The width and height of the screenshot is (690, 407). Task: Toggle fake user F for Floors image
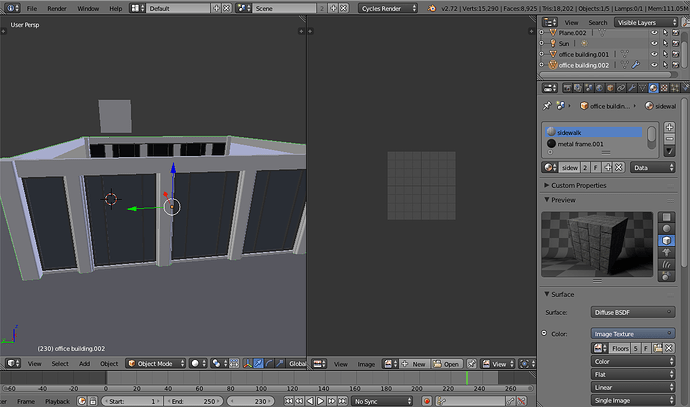646,348
